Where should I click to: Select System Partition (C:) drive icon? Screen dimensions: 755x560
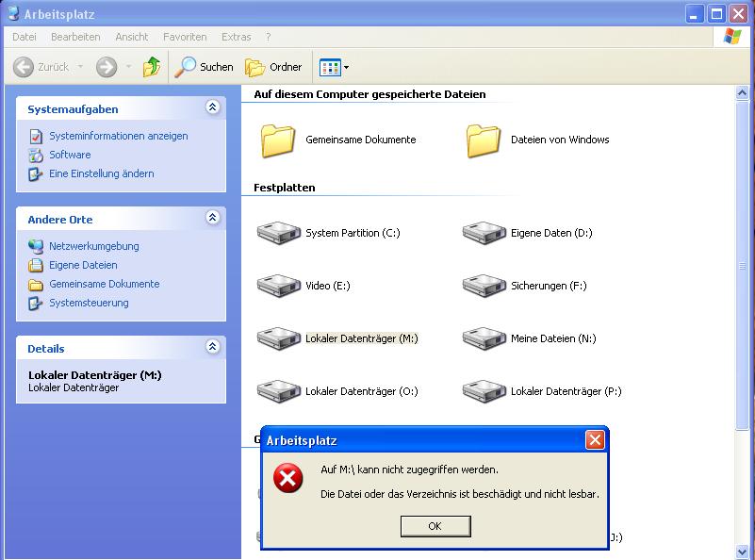click(x=279, y=233)
